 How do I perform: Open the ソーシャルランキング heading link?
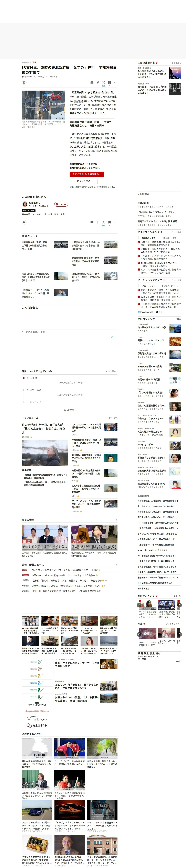(151, 280)
